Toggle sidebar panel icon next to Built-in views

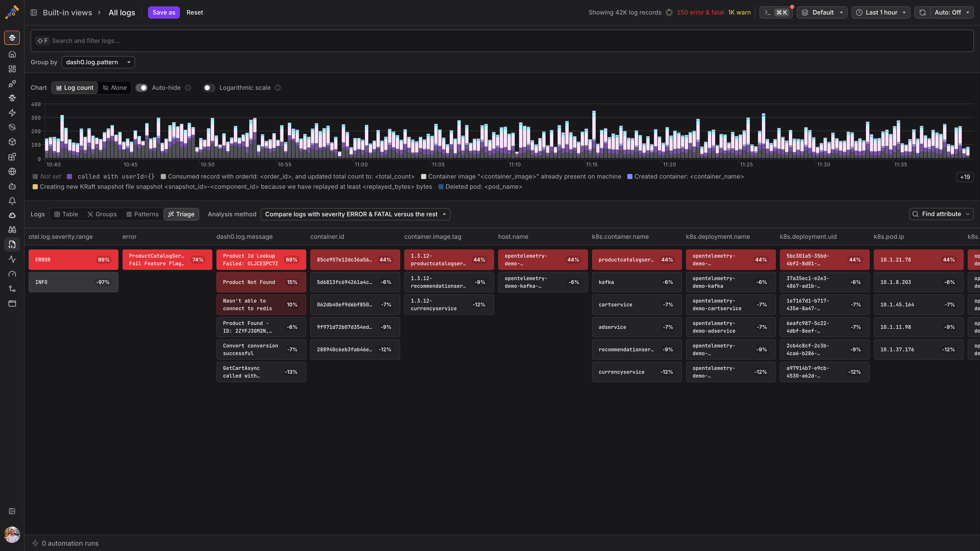[33, 12]
